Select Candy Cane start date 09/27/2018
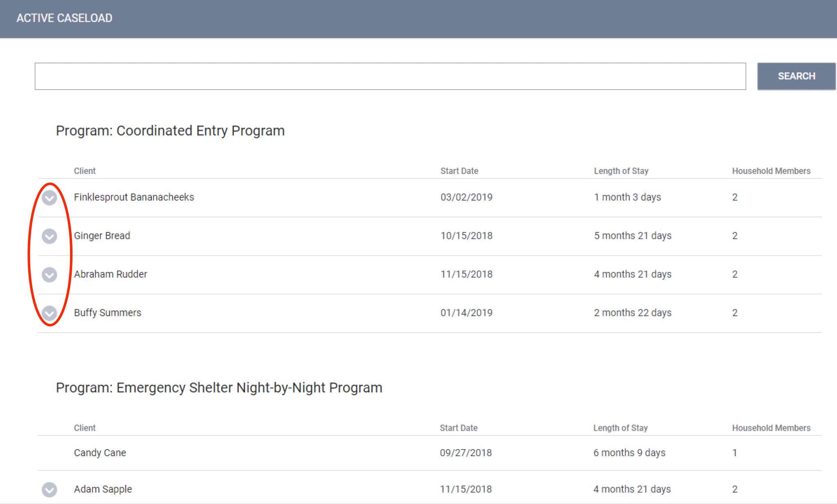837x504 pixels. point(466,453)
